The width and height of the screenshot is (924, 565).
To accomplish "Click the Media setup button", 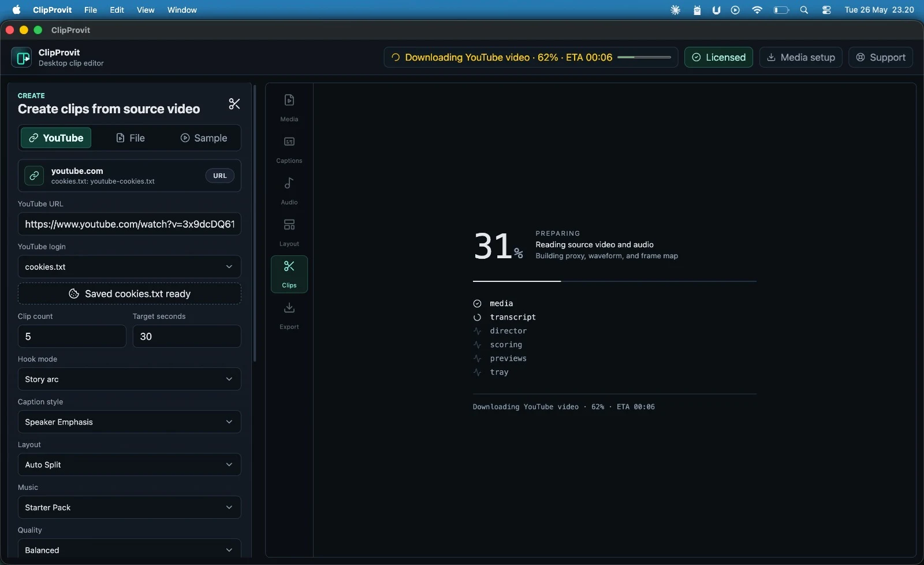I will pos(801,57).
